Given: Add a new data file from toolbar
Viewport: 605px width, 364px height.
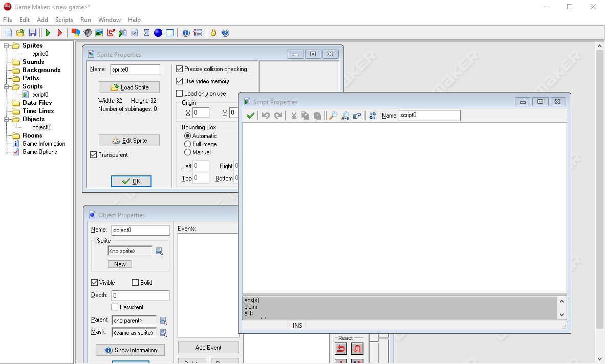Looking at the screenshot, I should (135, 33).
